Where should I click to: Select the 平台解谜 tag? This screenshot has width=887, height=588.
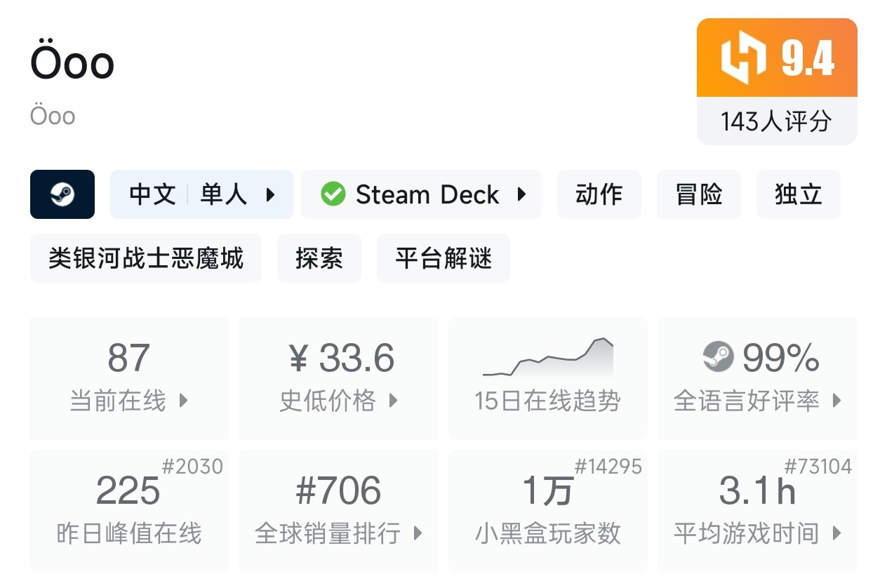(x=443, y=259)
